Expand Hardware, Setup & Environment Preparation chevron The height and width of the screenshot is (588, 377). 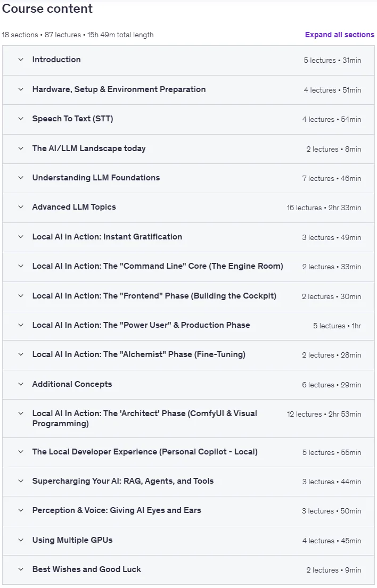coord(21,89)
